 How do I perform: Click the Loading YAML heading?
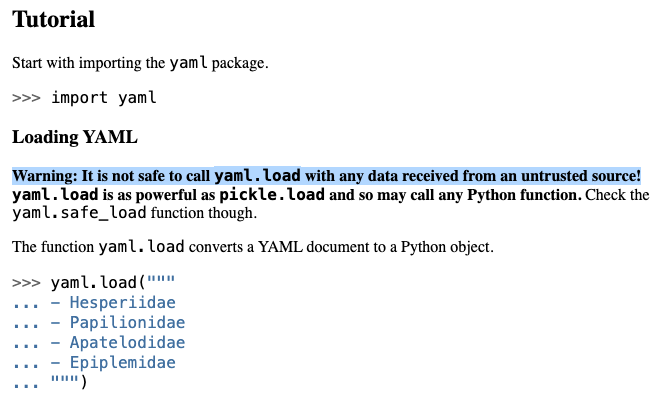click(74, 137)
